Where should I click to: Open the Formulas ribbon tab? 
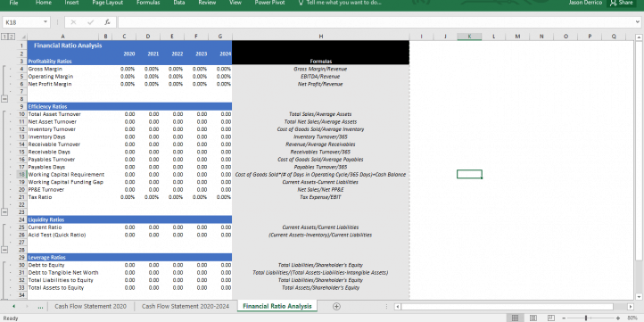pyautogui.click(x=148, y=3)
